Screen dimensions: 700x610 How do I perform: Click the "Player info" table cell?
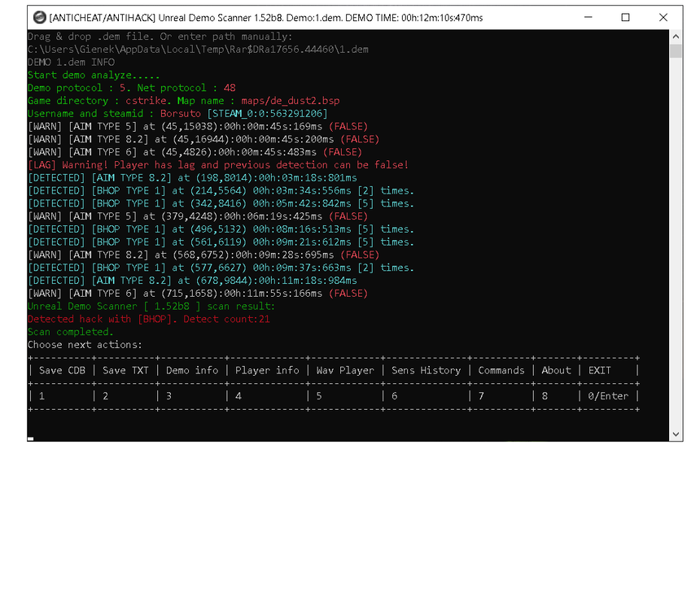pos(267,370)
